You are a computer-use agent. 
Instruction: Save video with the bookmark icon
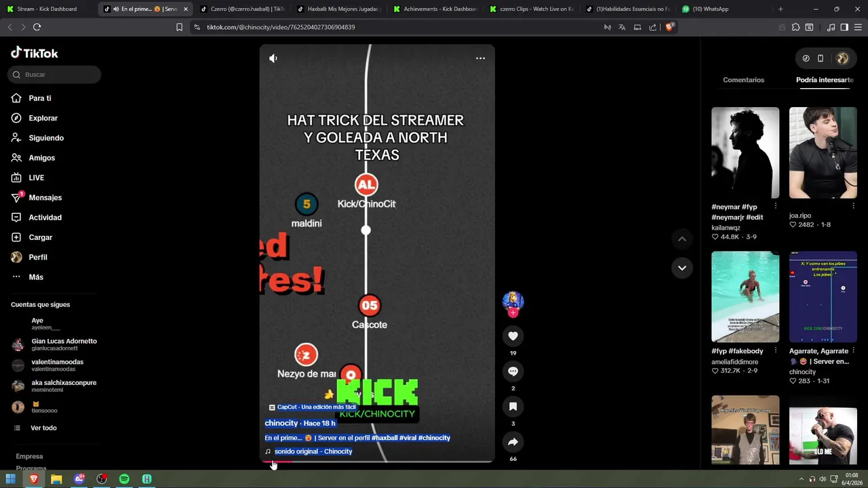[x=513, y=407]
